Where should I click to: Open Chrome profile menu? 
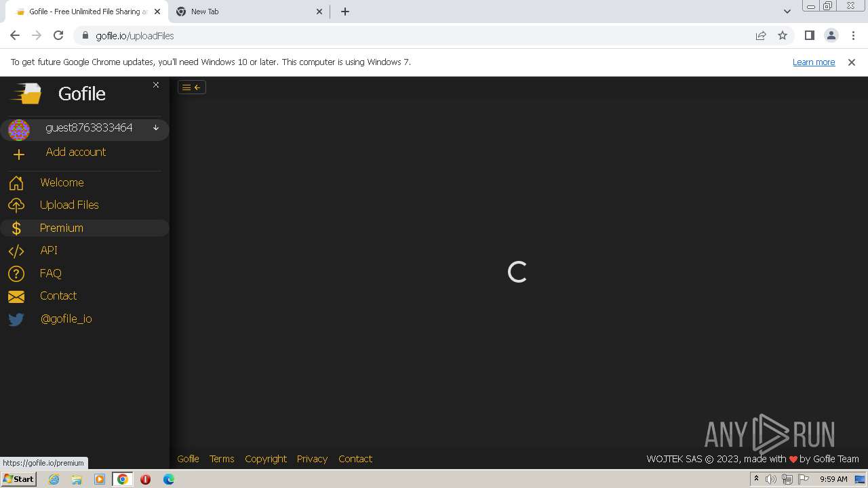(x=831, y=36)
